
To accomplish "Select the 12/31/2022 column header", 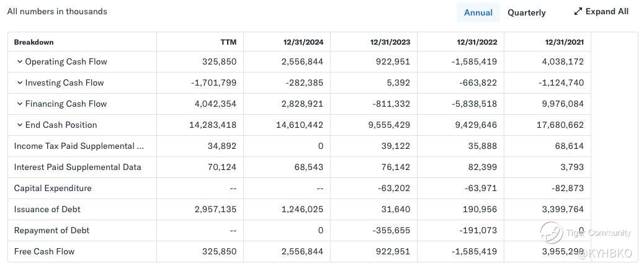I will click(x=476, y=42).
